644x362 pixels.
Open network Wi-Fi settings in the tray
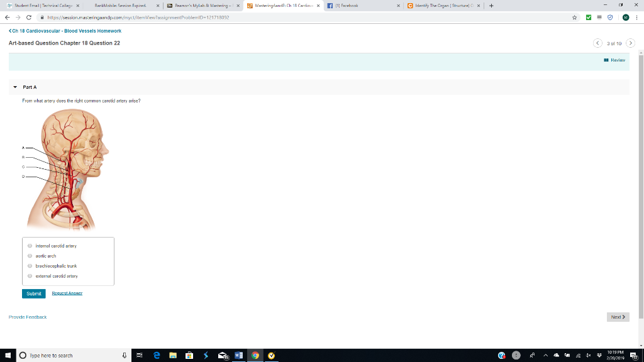point(578,356)
